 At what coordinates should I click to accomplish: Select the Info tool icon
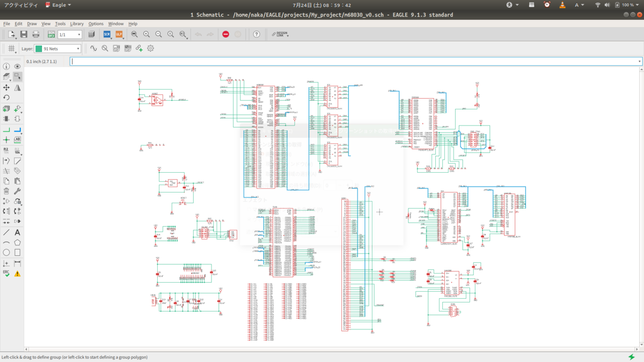[6, 67]
